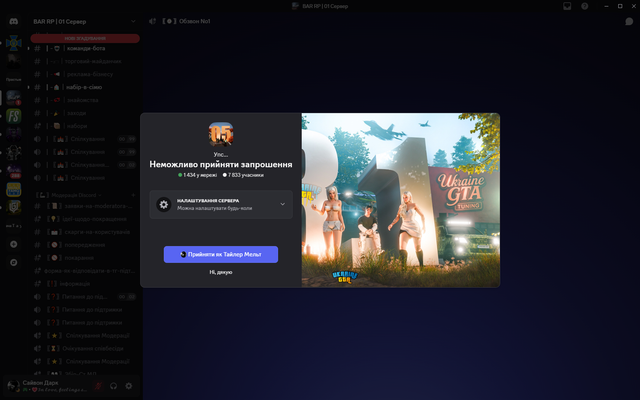Open реклама-бізнесу channel
Image resolution: width=640 pixels, height=400 pixels.
point(84,74)
